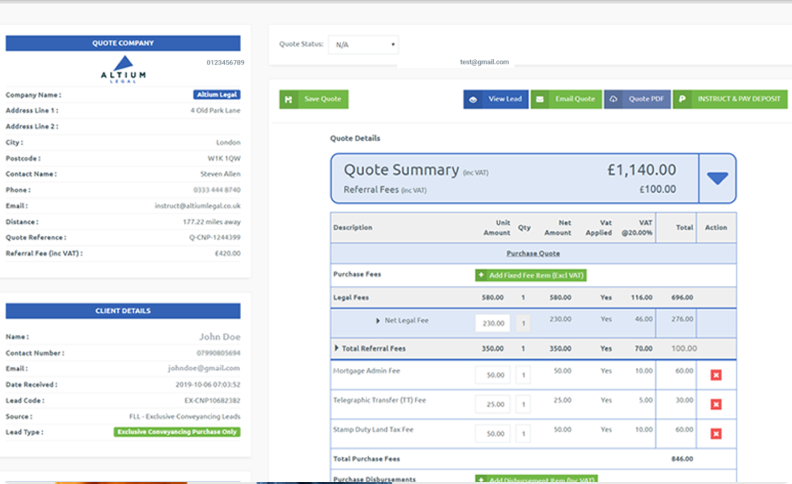Click the Total Purchase Fees value 846.00
The height and width of the screenshot is (484, 792).
point(682,459)
